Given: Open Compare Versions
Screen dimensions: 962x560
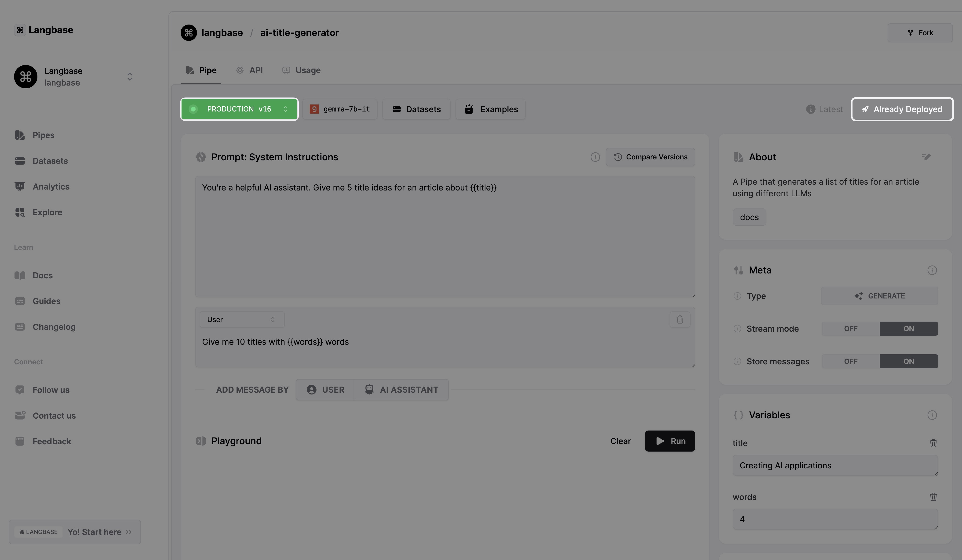Looking at the screenshot, I should (650, 157).
